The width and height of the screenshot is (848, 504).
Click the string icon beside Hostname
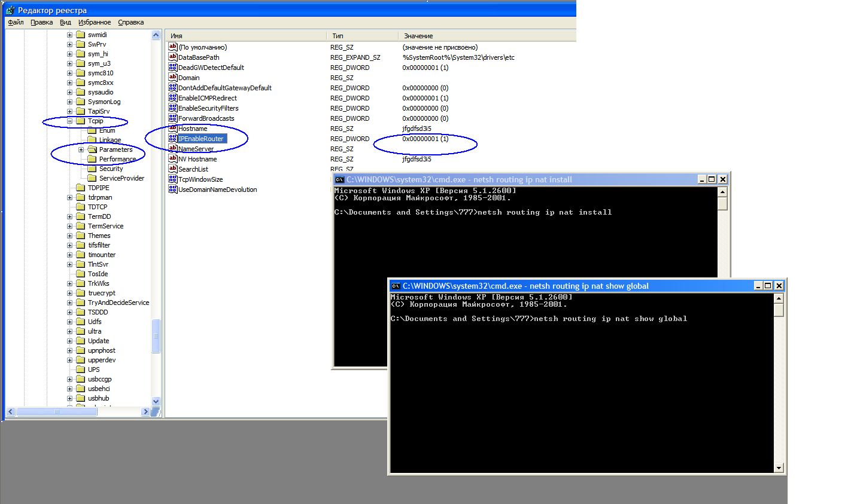pos(173,129)
